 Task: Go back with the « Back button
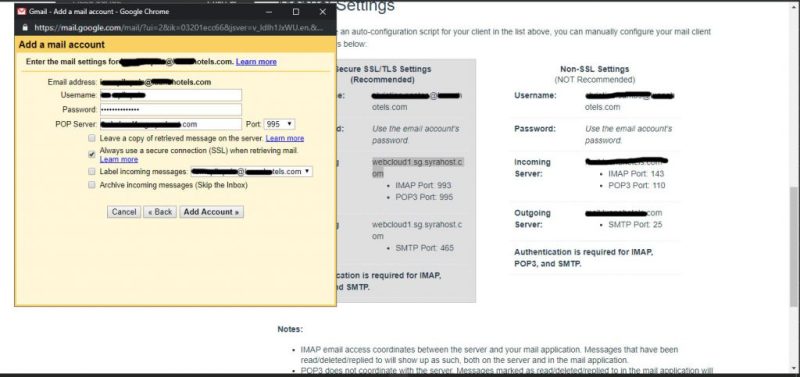(160, 212)
